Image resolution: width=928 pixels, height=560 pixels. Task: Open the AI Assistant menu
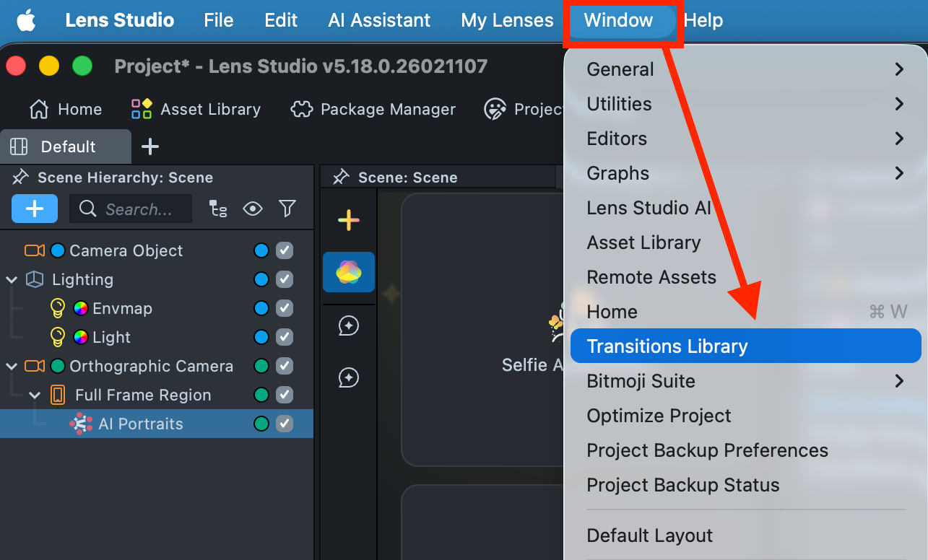pos(379,20)
